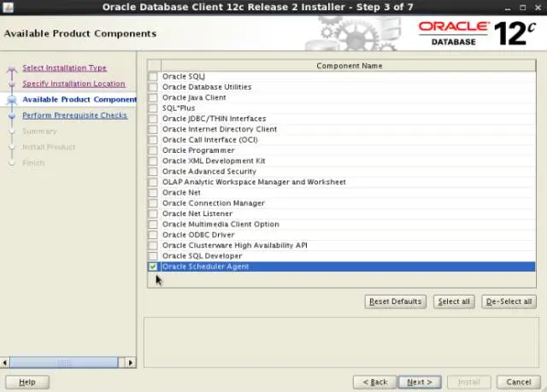Minimize the installer window
This screenshot has width=547, height=392.
[508, 8]
